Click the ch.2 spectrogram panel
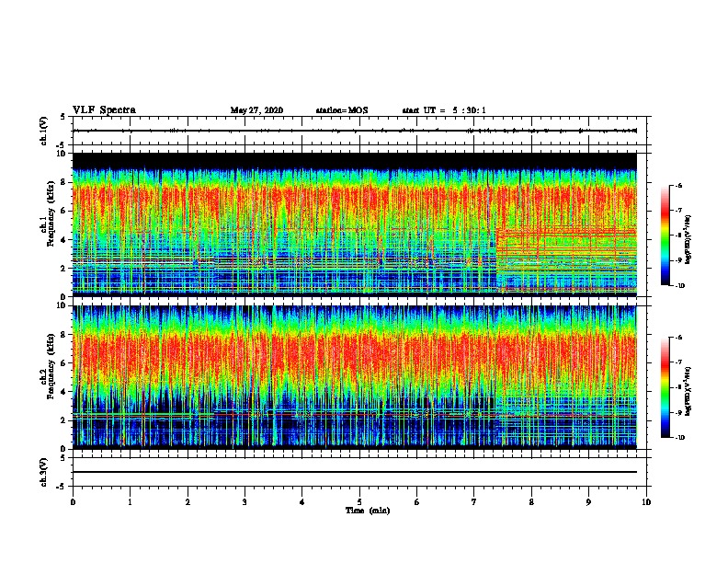 pyautogui.click(x=355, y=377)
